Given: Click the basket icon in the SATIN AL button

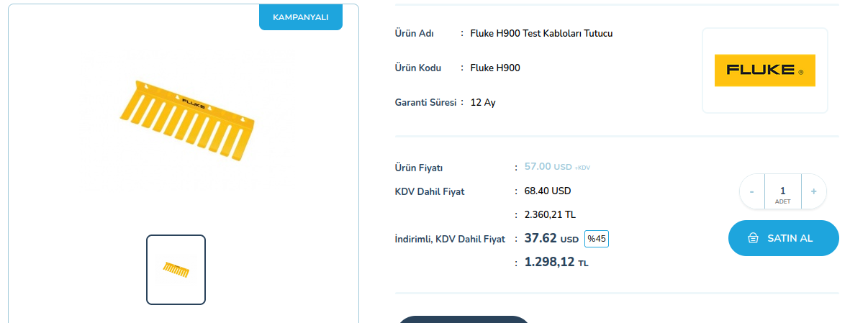Looking at the screenshot, I should click(753, 238).
